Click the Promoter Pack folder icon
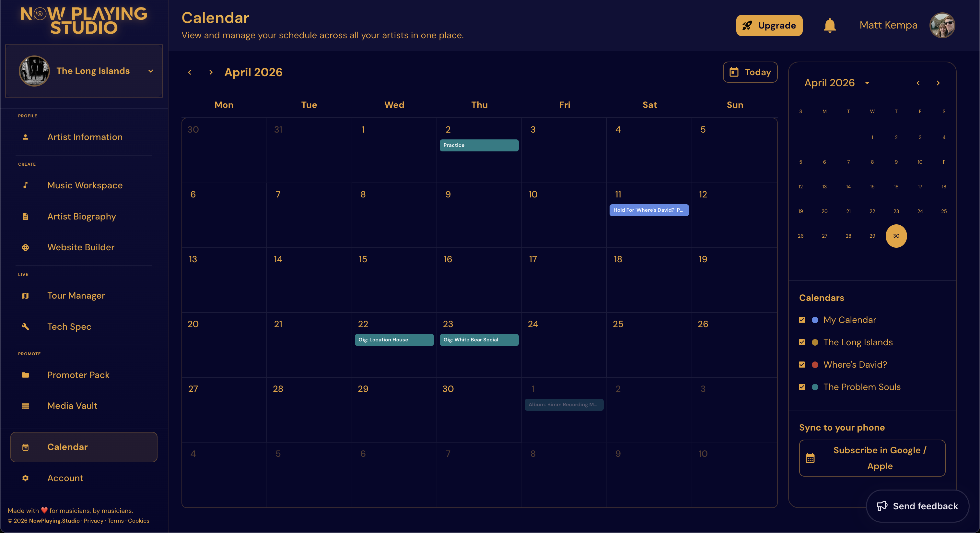 [x=26, y=375]
